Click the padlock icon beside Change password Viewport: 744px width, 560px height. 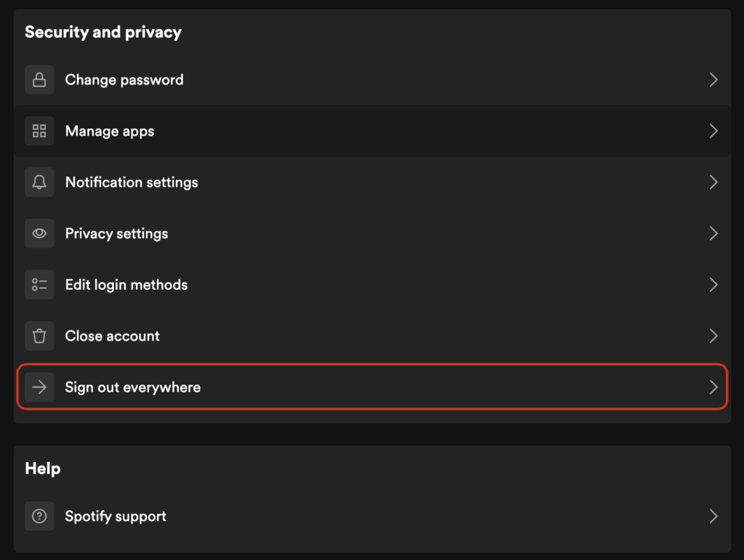[x=39, y=80]
